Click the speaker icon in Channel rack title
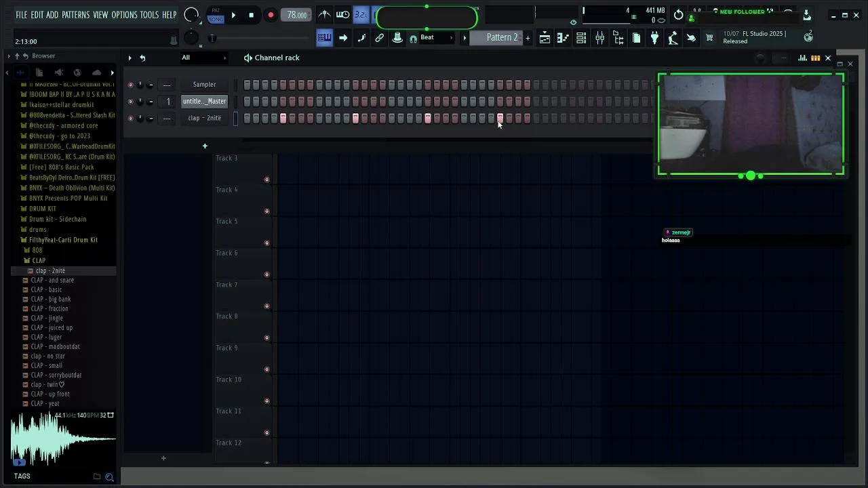 pos(248,58)
